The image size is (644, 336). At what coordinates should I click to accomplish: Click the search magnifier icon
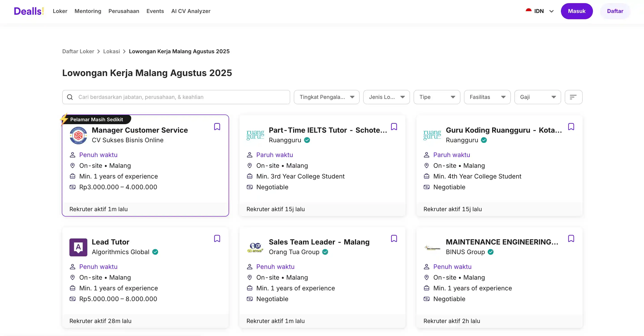pos(70,97)
